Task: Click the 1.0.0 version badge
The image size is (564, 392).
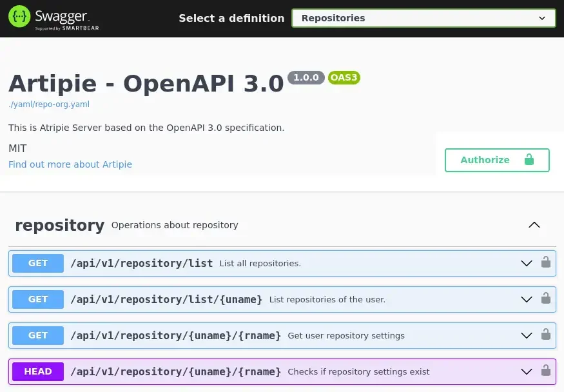Action: tap(306, 77)
